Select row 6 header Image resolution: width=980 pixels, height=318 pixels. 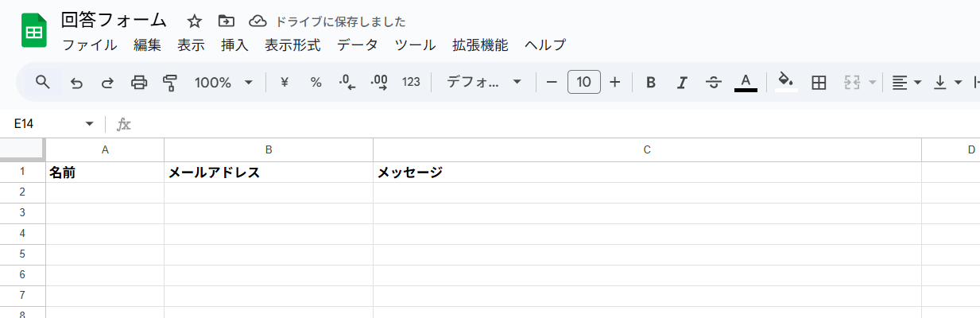(x=22, y=275)
